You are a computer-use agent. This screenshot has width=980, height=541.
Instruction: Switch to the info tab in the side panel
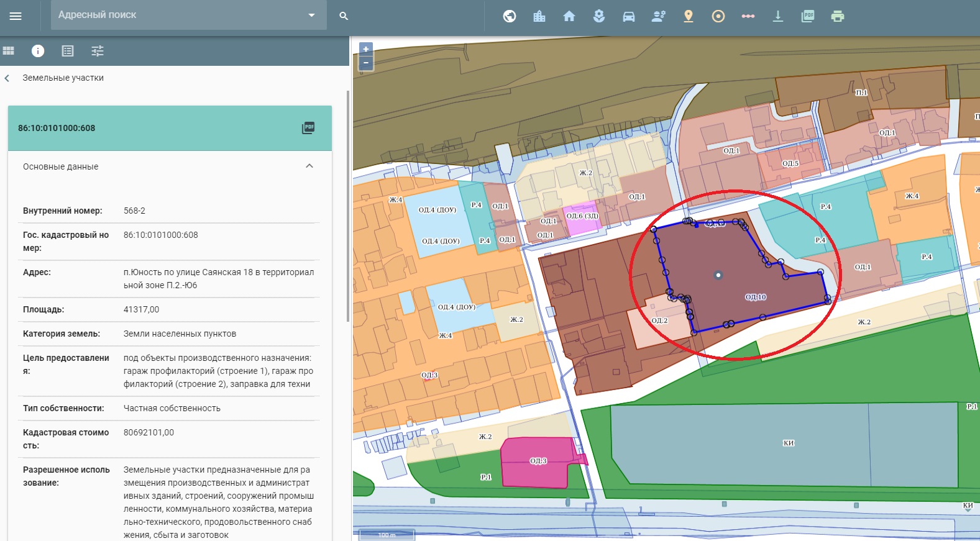(x=38, y=51)
